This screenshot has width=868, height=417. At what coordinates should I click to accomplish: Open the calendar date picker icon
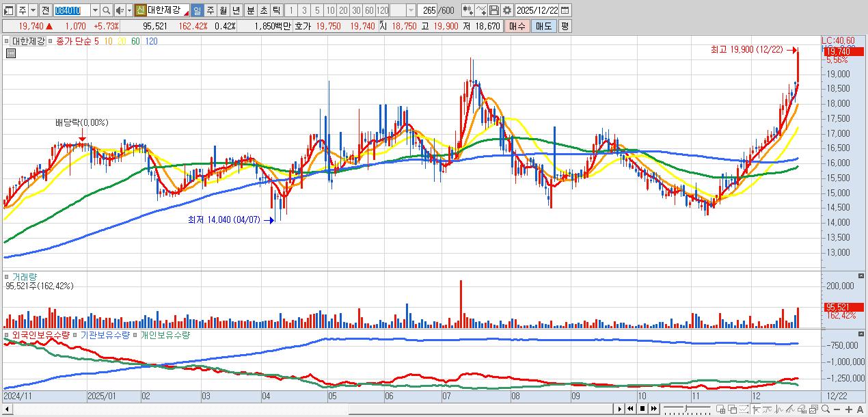(565, 10)
